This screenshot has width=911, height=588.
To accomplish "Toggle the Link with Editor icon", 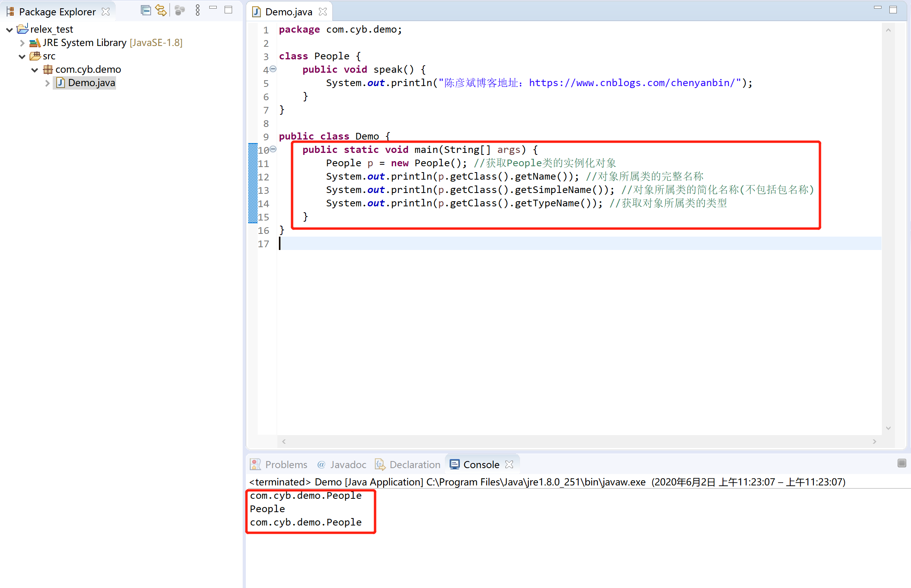I will tap(160, 11).
